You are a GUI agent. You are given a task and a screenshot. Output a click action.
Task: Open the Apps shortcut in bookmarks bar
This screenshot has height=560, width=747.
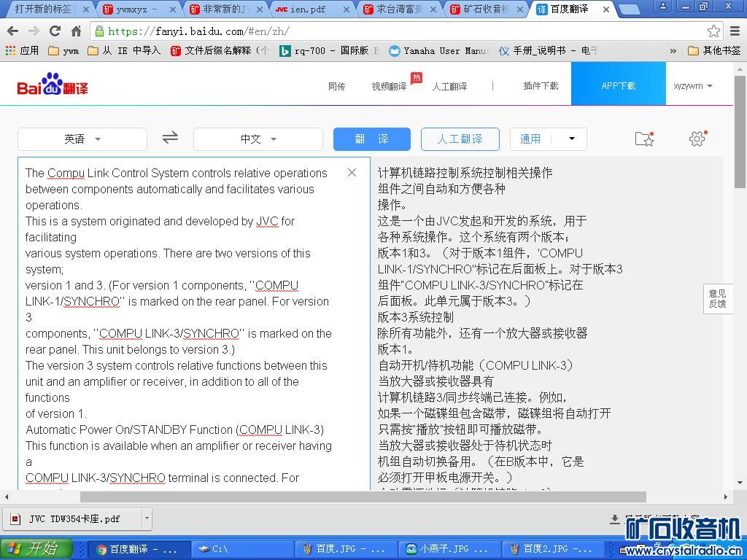(22, 50)
